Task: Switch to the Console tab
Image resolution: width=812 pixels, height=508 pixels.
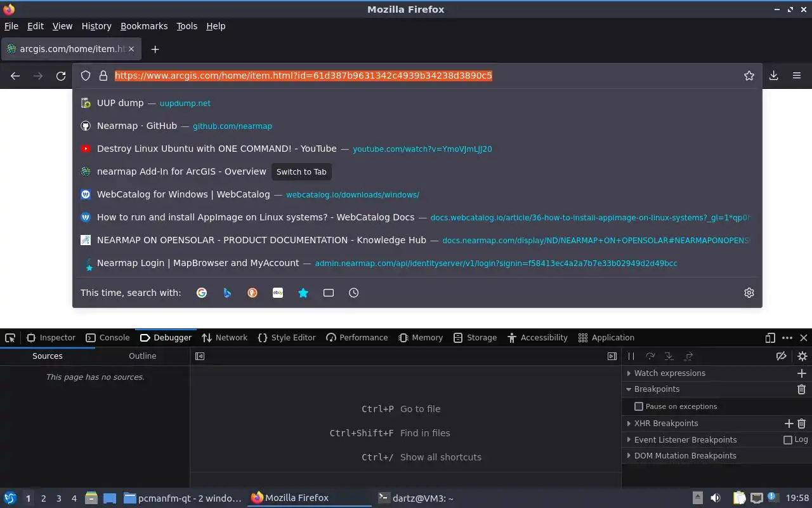Action: pos(107,338)
